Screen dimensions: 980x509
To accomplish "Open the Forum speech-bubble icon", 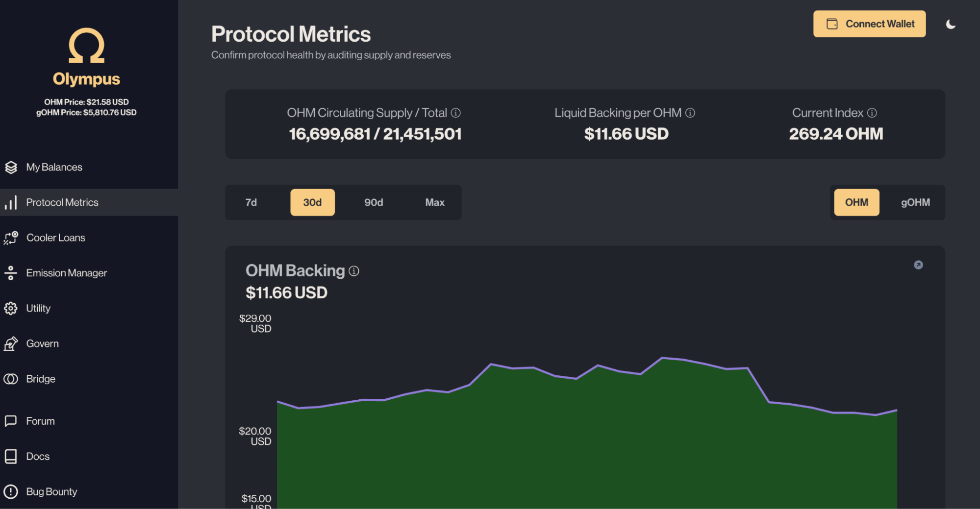I will (x=11, y=421).
